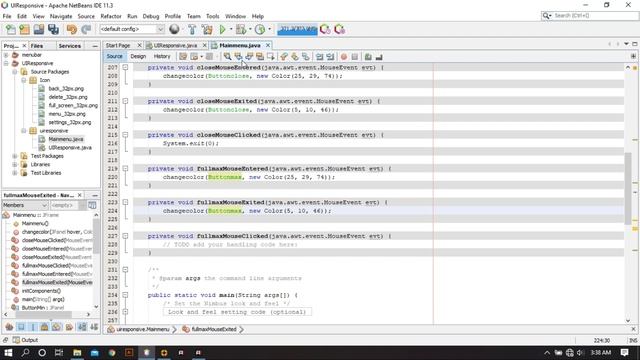
Task: Toggle Highlight Search in editor toolbar
Action: (260, 57)
